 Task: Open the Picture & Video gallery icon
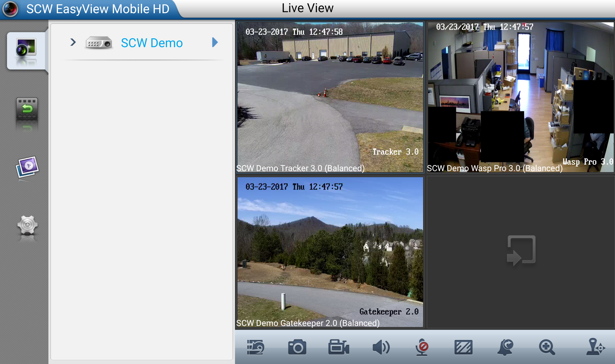[27, 167]
